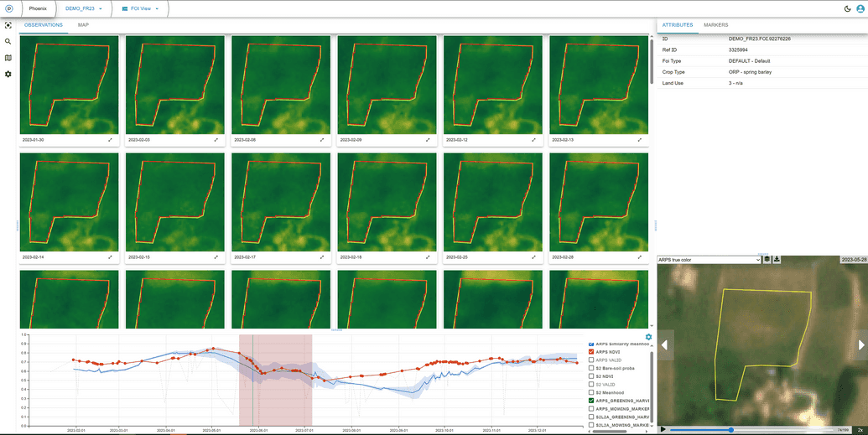Toggle dark mode moon icon
The width and height of the screenshot is (868, 435).
tap(847, 8)
